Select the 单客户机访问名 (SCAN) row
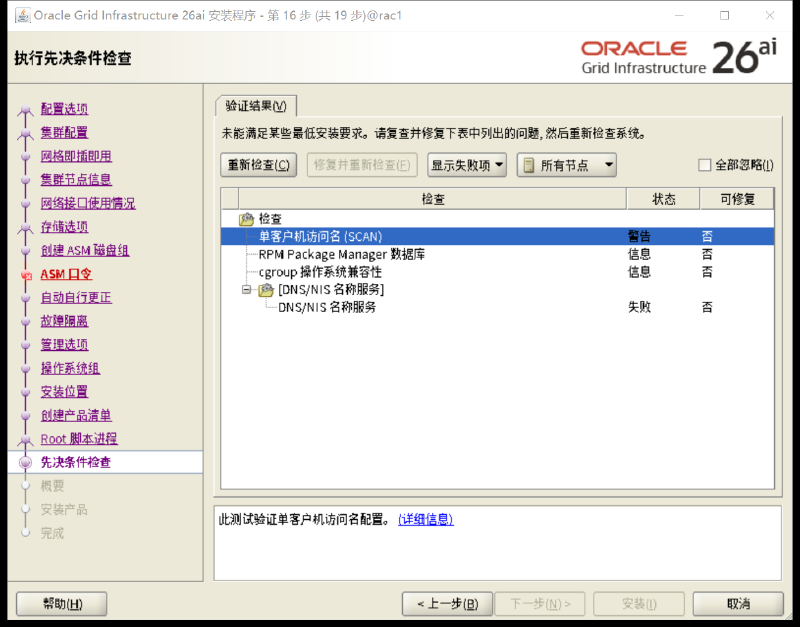Image resolution: width=800 pixels, height=627 pixels. (497, 236)
